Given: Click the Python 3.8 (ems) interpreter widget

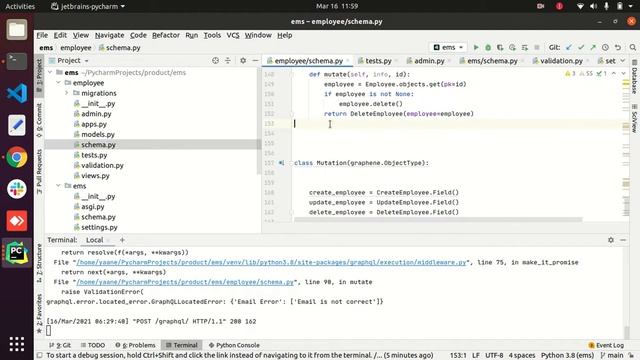Looking at the screenshot, I should (x=567, y=356).
